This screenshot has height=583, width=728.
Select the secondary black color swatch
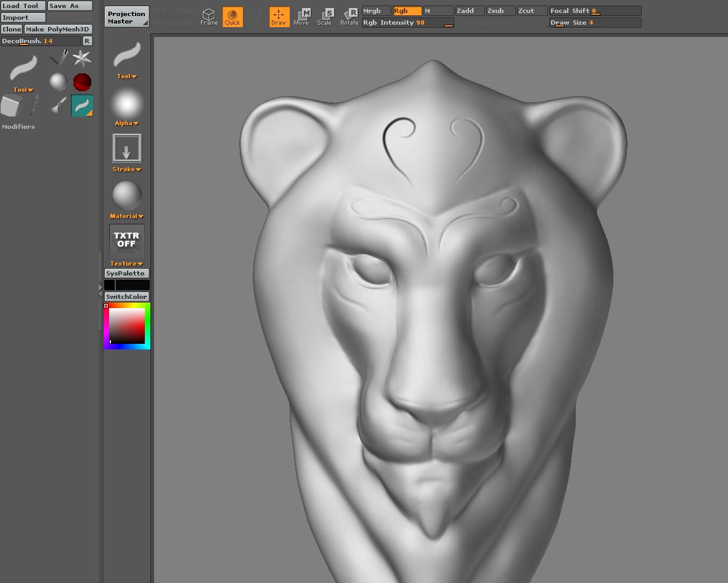(x=110, y=285)
